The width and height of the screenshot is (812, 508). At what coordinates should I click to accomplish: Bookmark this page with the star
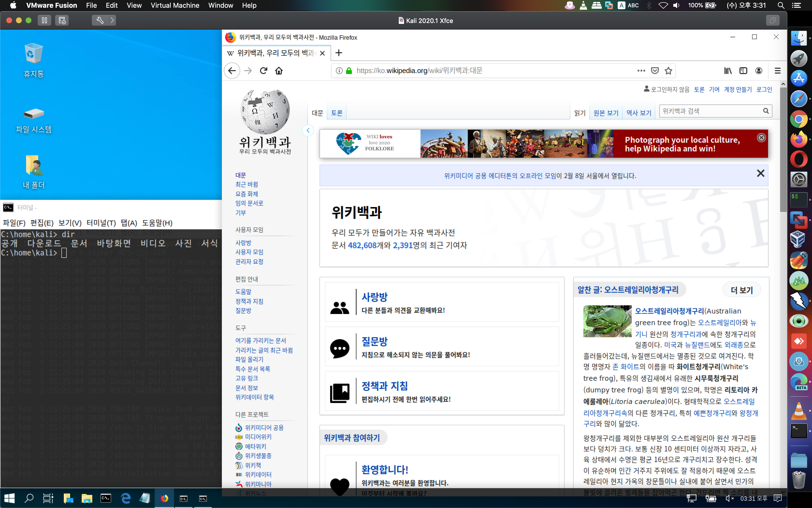click(x=668, y=71)
